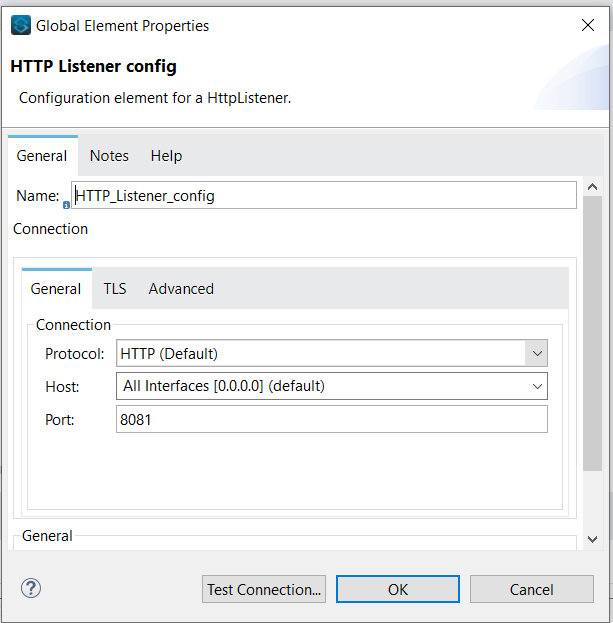Click the Name text field
The height and width of the screenshot is (623, 613).
(324, 196)
